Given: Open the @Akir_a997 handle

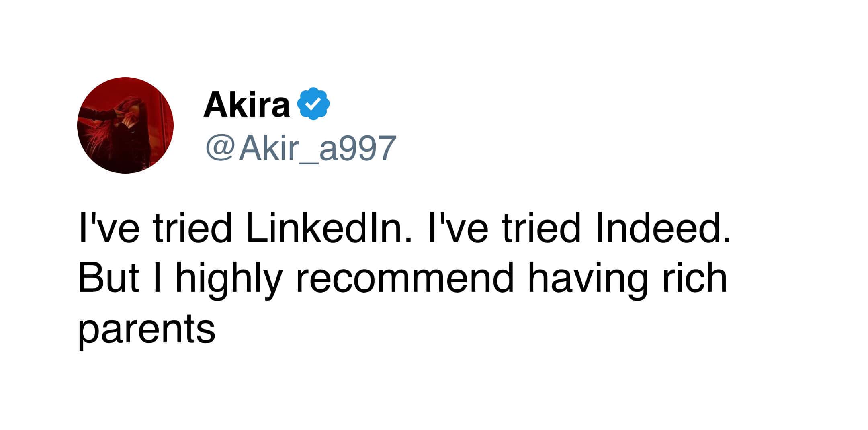Looking at the screenshot, I should pos(301,148).
